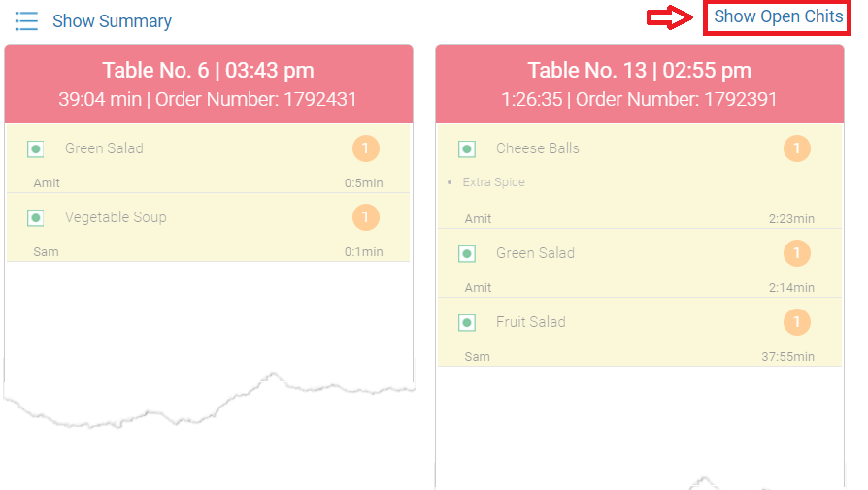
Task: Click quantity badge for Table 13 Green Salad
Action: (x=797, y=253)
